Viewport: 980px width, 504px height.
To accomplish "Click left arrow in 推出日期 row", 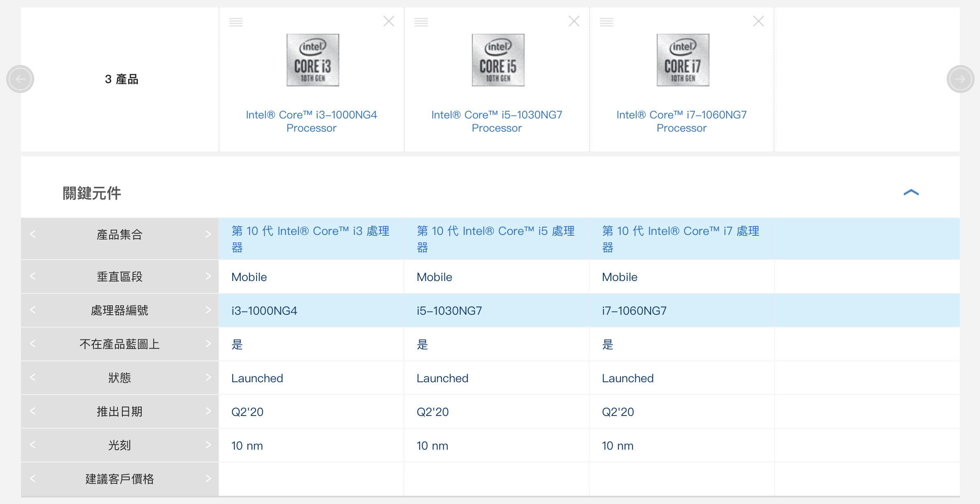I will pos(33,411).
